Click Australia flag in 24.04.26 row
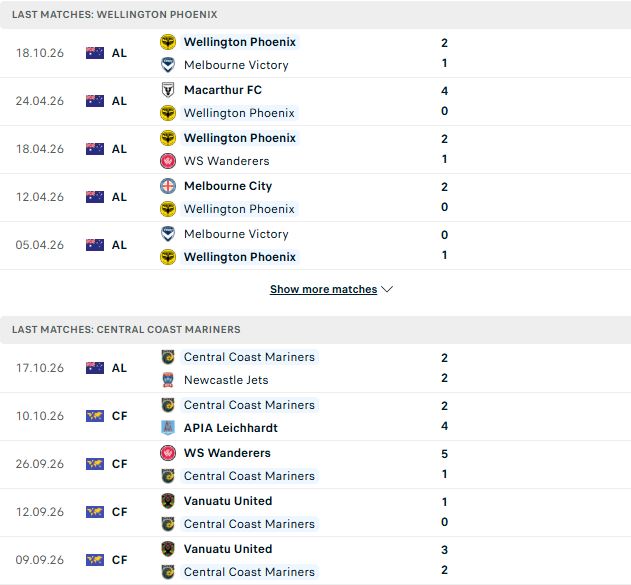The height and width of the screenshot is (585, 631). point(95,101)
